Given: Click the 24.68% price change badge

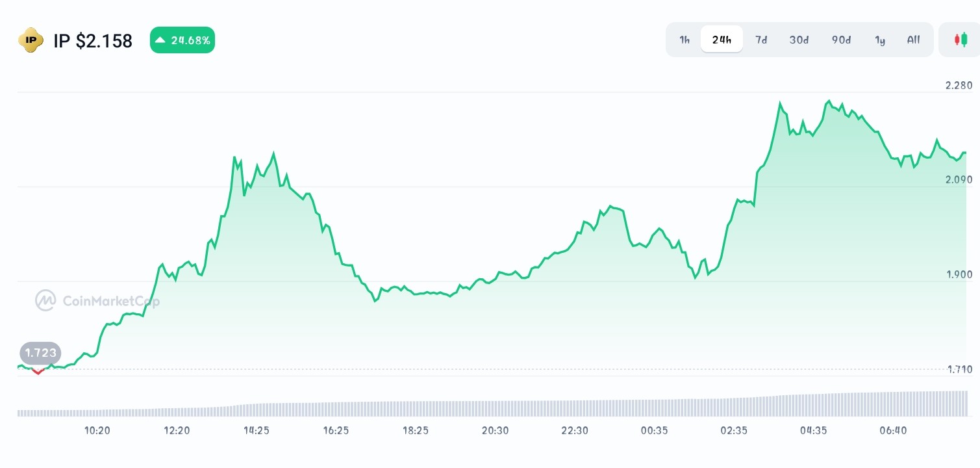Looking at the screenshot, I should 182,40.
